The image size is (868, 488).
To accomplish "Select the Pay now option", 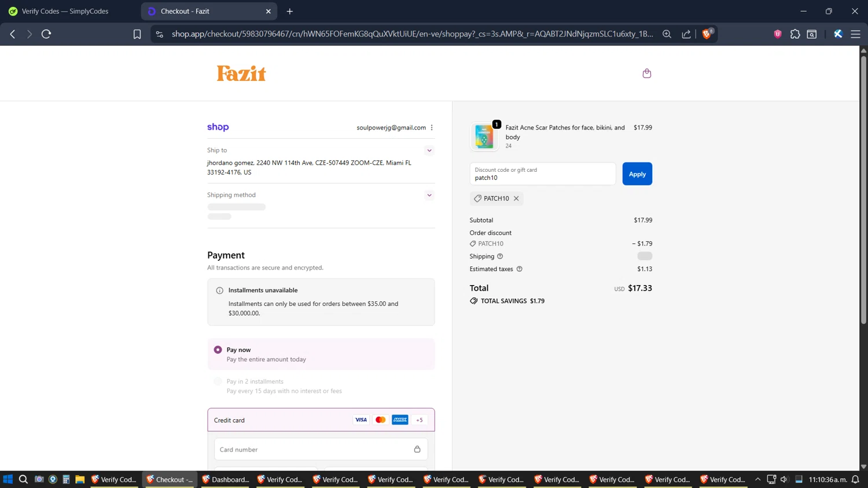I will click(x=321, y=354).
